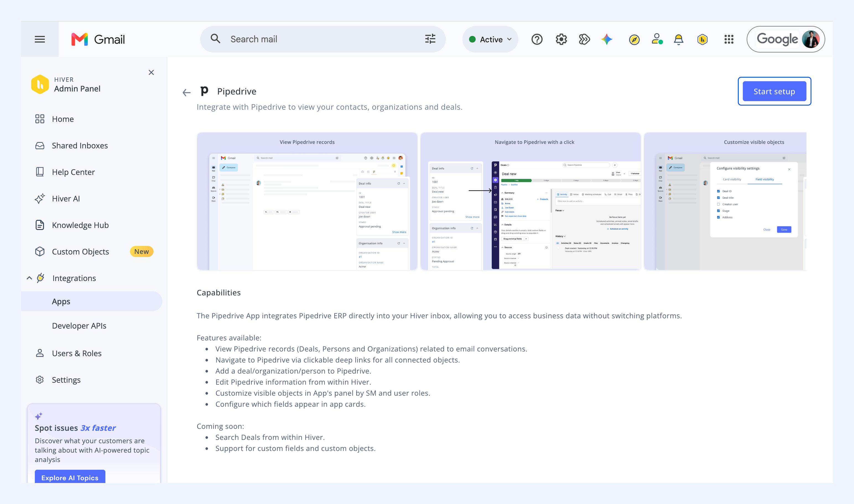
Task: Click the Help Center book icon
Action: pyautogui.click(x=40, y=172)
